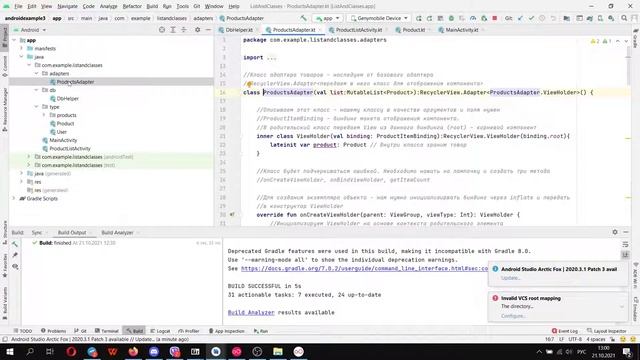Screen dimensions: 640x360
Task: Open the Analyze menu
Action: (x=108, y=6)
